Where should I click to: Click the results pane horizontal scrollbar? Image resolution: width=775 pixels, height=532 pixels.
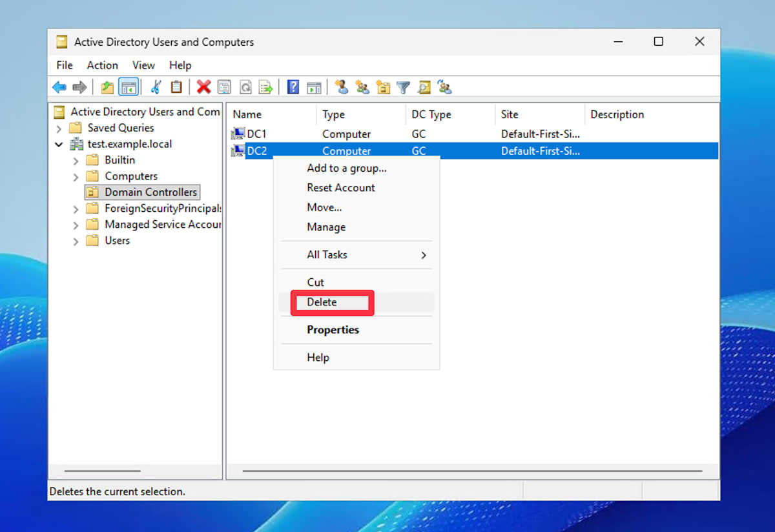472,471
